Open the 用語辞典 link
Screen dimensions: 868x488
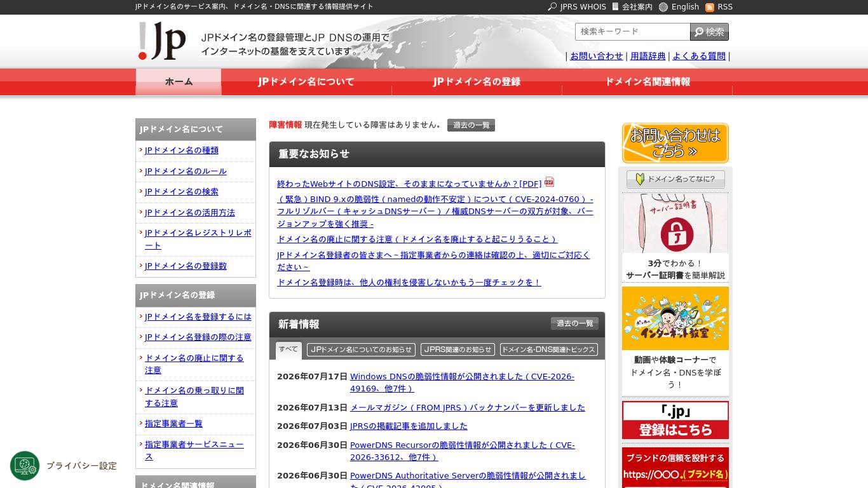point(648,56)
